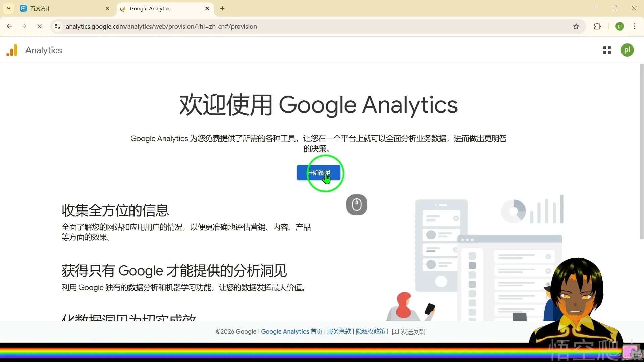Bookmark this page with the star icon
The height and width of the screenshot is (362, 644).
point(576,27)
